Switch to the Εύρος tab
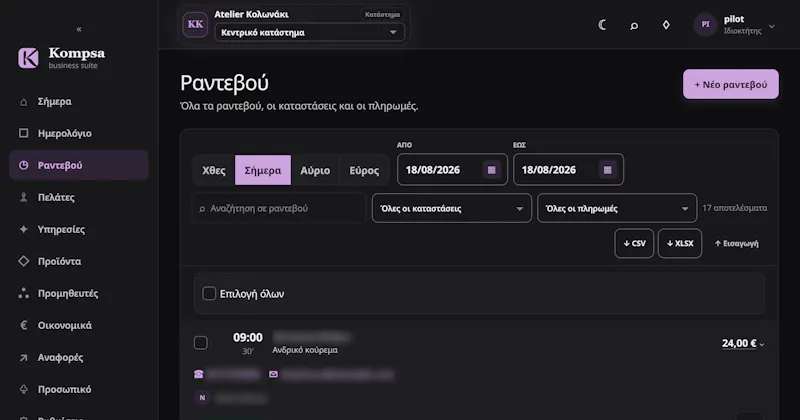This screenshot has height=420, width=800. click(x=364, y=170)
